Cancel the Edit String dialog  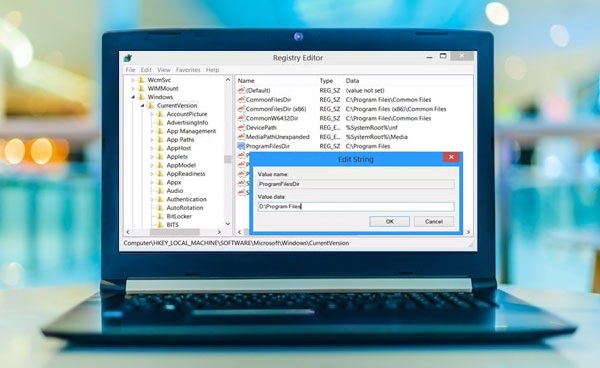pos(434,221)
